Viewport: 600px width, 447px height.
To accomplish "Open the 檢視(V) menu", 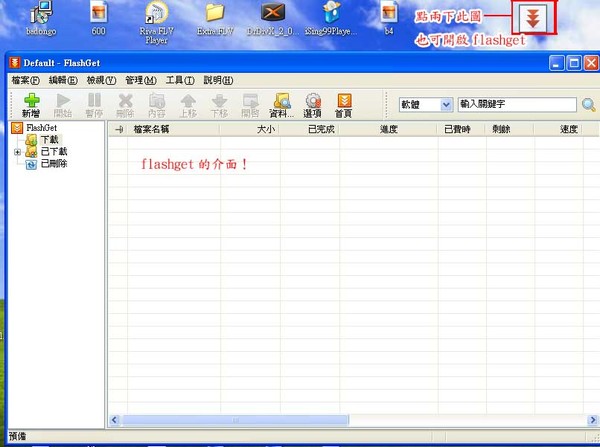I will [101, 80].
